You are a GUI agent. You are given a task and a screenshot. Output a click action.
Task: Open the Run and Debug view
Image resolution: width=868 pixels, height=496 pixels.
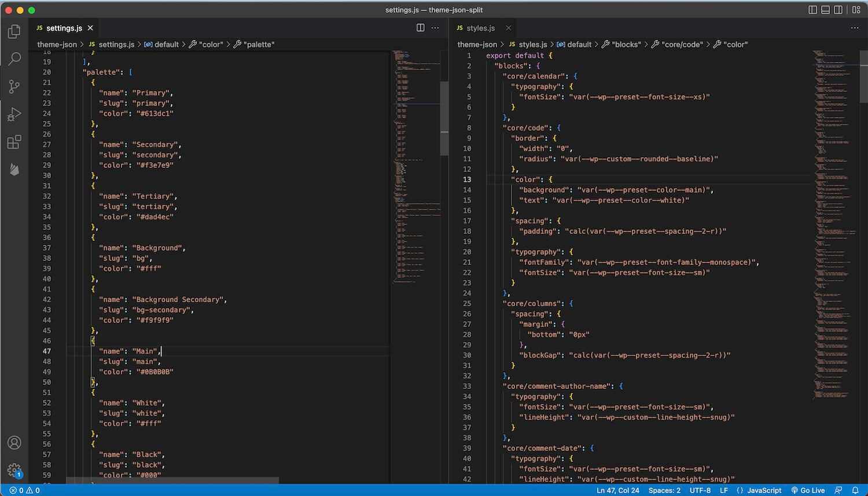pyautogui.click(x=14, y=114)
